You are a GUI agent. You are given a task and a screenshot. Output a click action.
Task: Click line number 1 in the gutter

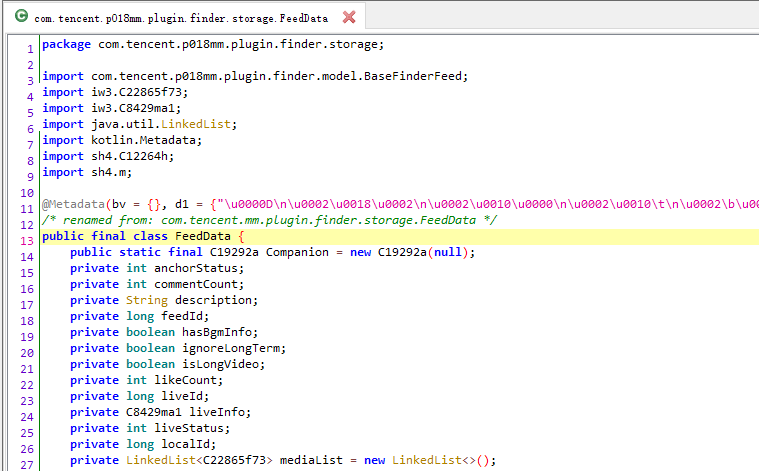[x=30, y=49]
